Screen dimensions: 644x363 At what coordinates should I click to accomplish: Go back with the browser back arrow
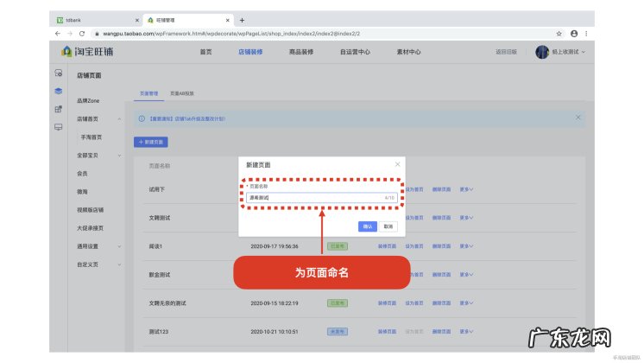58,34
